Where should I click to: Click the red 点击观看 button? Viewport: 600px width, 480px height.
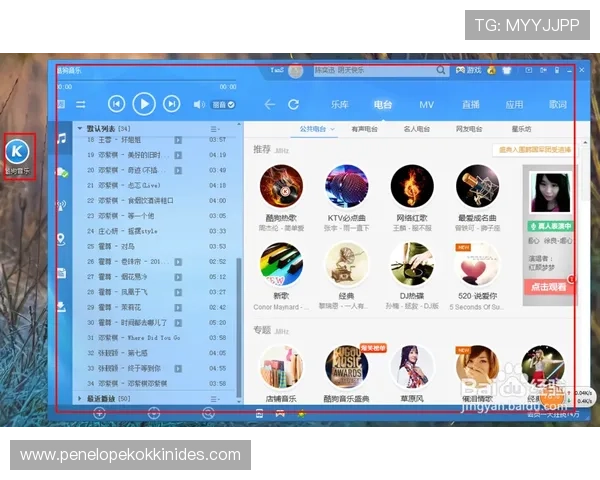pyautogui.click(x=546, y=286)
